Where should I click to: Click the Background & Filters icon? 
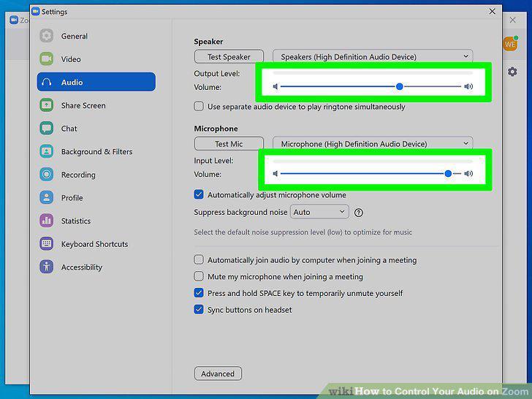[47, 151]
